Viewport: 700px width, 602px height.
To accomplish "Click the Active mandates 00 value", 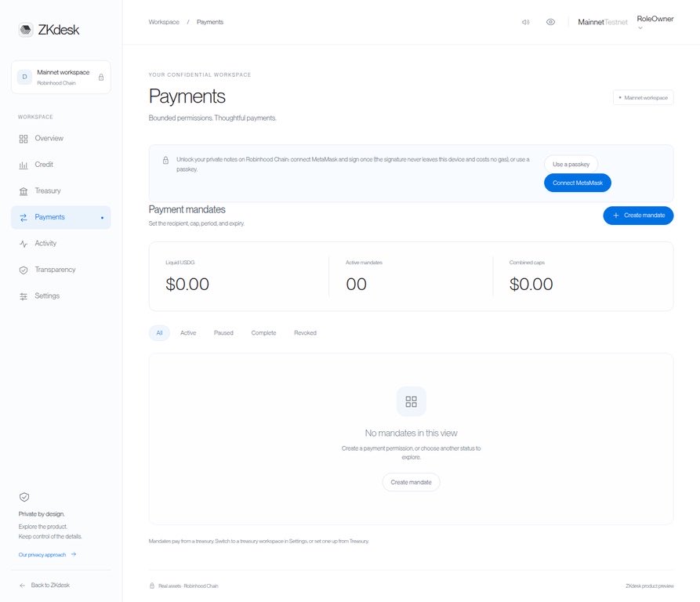I will (x=356, y=285).
